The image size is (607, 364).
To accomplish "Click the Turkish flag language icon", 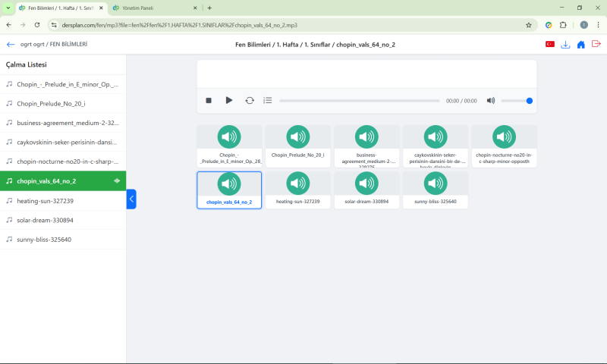I will pyautogui.click(x=550, y=45).
